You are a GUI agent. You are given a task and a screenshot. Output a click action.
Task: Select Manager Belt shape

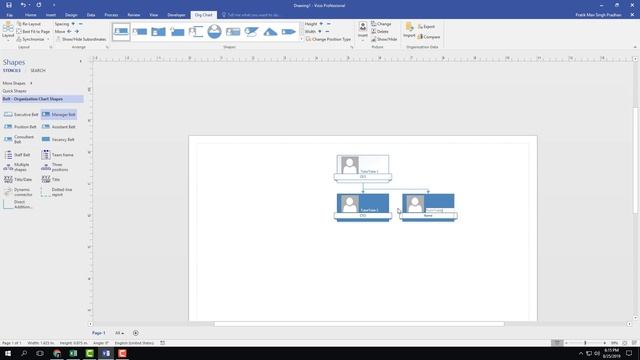click(x=59, y=115)
